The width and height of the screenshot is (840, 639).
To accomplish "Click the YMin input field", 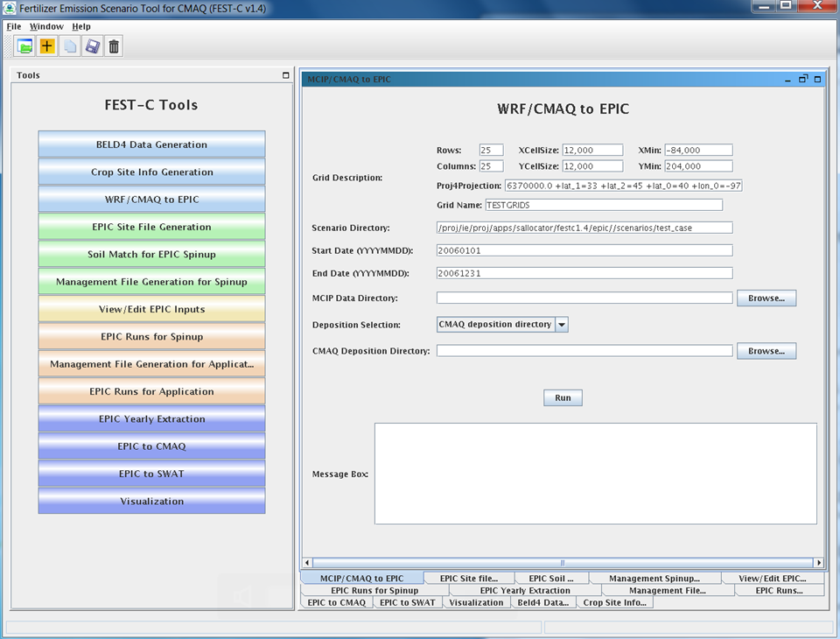I will (x=698, y=166).
